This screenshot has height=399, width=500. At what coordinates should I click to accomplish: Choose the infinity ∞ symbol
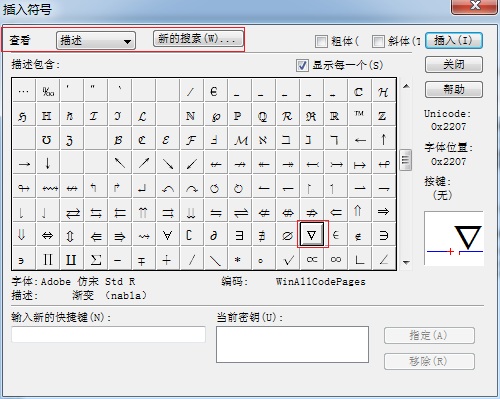pyautogui.click(x=336, y=259)
